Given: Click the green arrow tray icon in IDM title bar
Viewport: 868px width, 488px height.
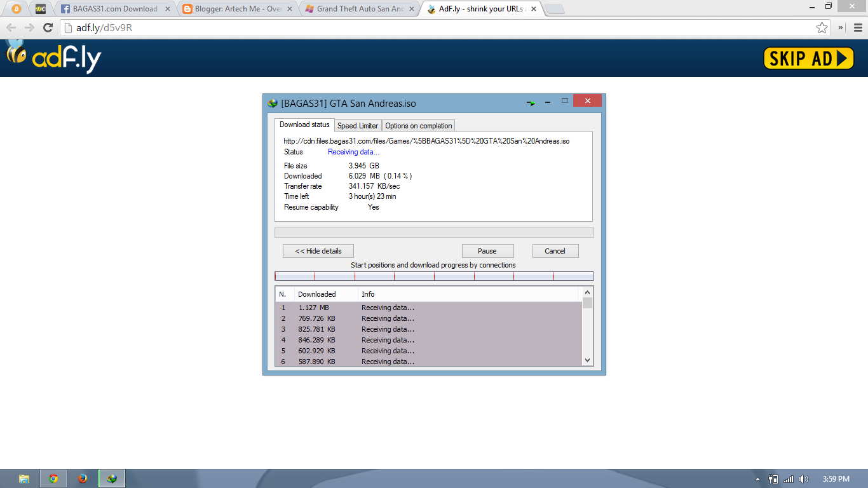Looking at the screenshot, I should (531, 103).
